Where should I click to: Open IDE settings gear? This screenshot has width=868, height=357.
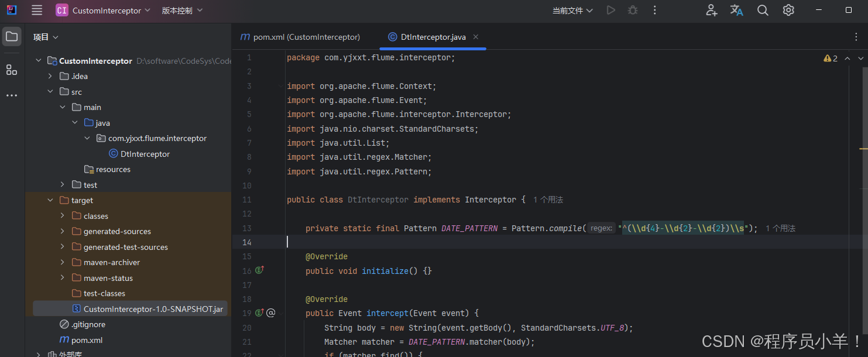788,10
